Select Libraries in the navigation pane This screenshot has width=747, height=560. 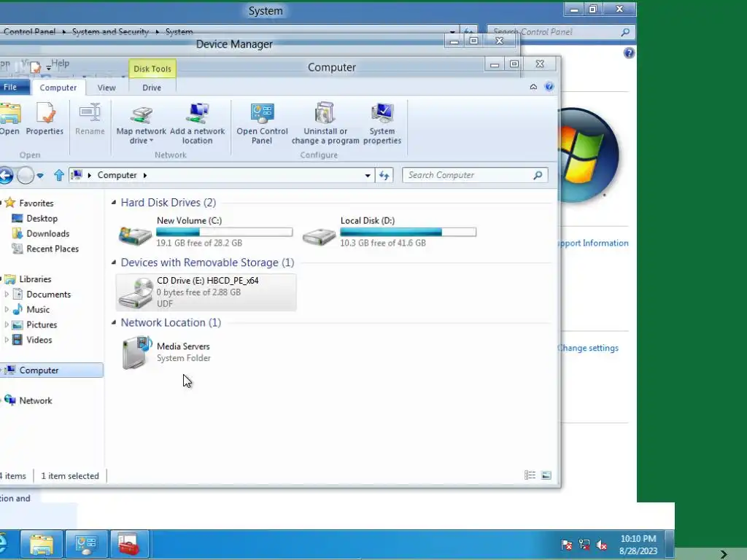tap(35, 279)
